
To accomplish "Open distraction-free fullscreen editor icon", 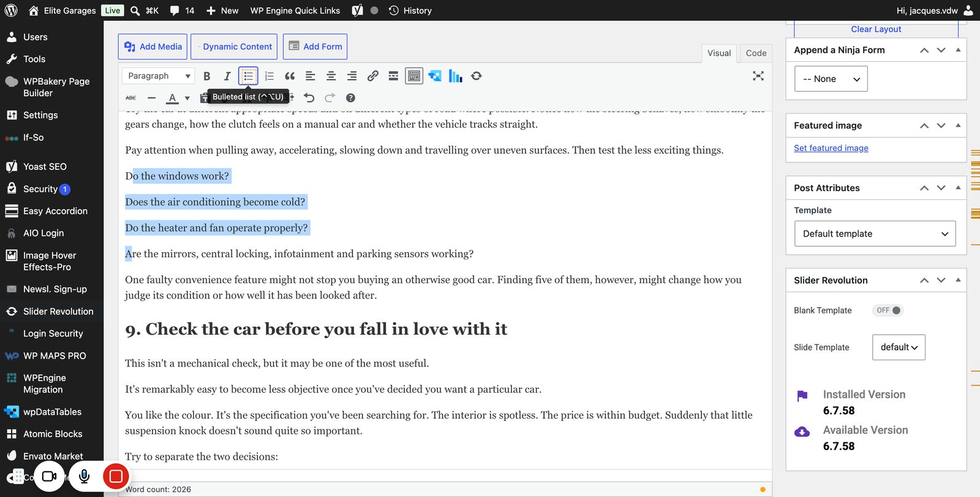I will point(758,76).
